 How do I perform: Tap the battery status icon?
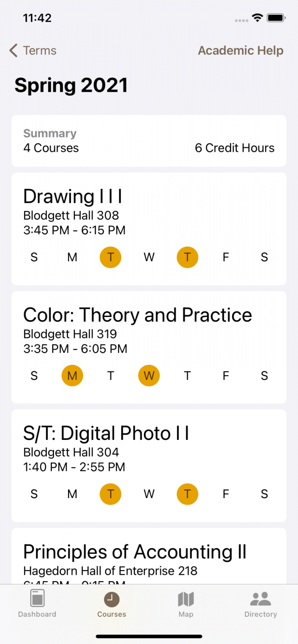[276, 18]
